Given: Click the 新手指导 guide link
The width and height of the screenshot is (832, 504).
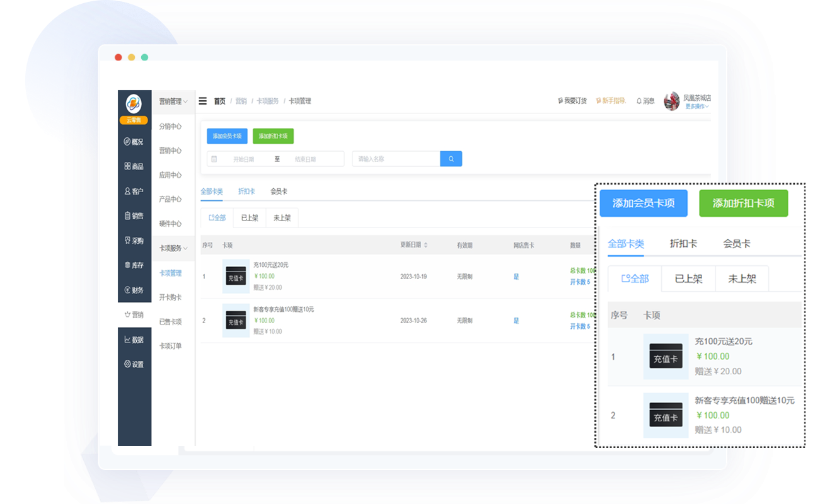Looking at the screenshot, I should [x=611, y=101].
